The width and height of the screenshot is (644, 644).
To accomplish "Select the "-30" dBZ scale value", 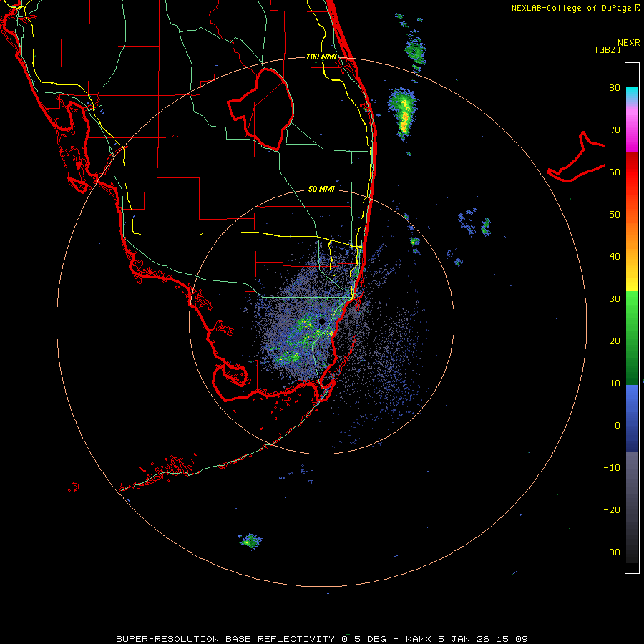I will [612, 552].
